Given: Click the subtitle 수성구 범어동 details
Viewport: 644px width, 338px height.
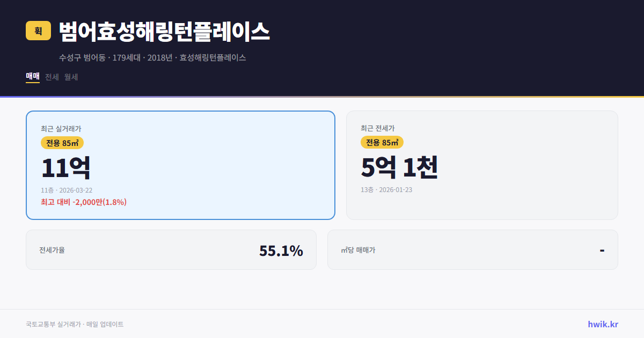Looking at the screenshot, I should pyautogui.click(x=152, y=57).
